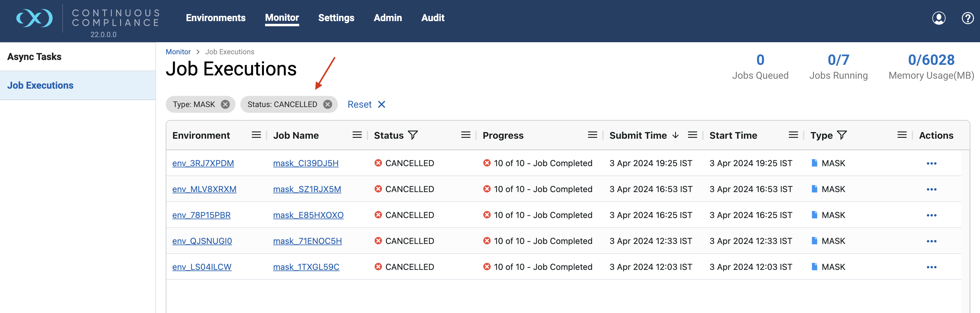The width and height of the screenshot is (980, 313).
Task: Click '3 Apr 2024 16:53 IST' submit time cell
Action: [x=651, y=189]
